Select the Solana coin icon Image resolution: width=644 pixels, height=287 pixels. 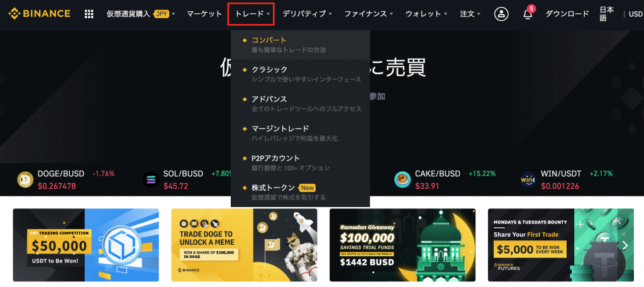pos(151,179)
